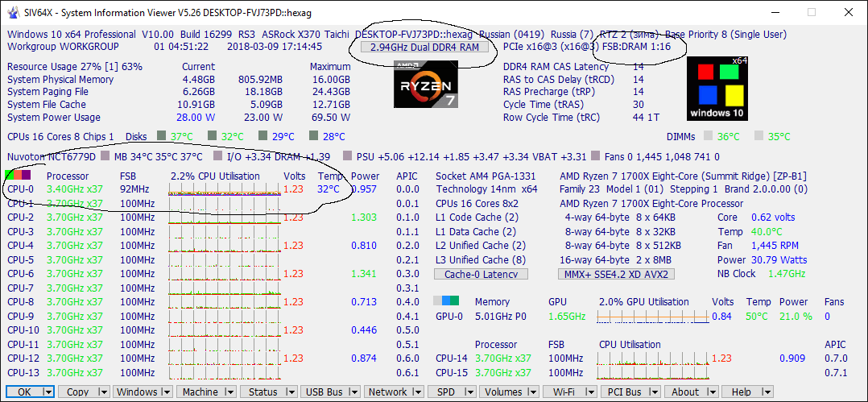Click the CPUs 16 Cores 8 Chips 1 text
Viewport: 868px width, 402px height.
pyautogui.click(x=60, y=136)
